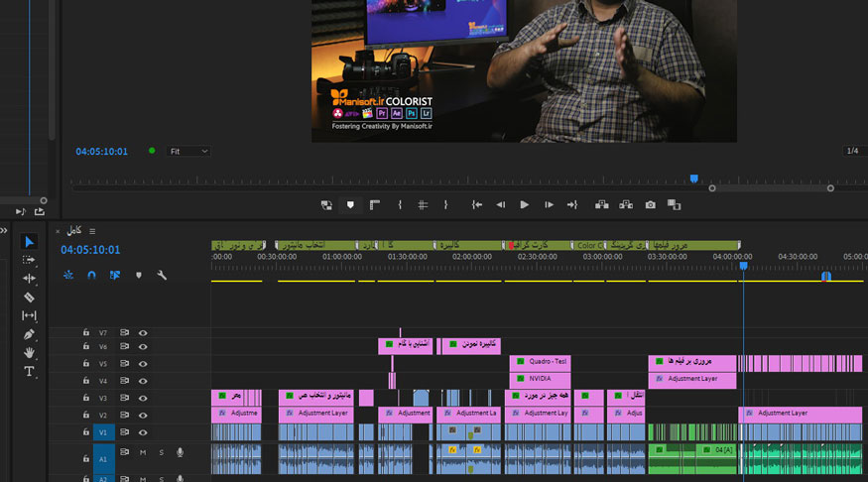This screenshot has width=868, height=482.
Task: Hide the V7 track output eye
Action: pos(143,333)
